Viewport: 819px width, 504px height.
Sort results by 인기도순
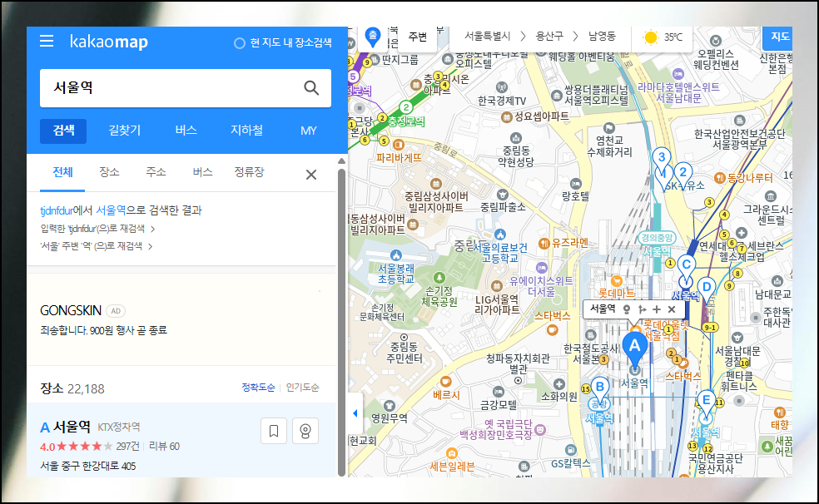point(302,388)
